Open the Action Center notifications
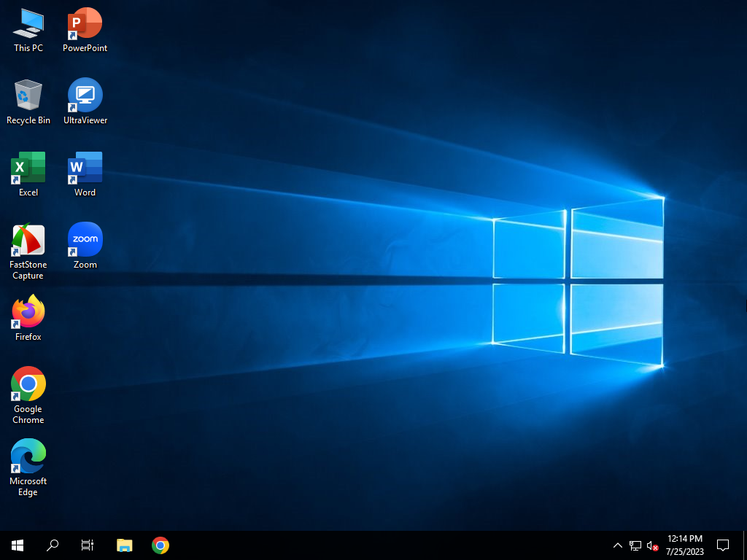The width and height of the screenshot is (747, 560). tap(723, 545)
